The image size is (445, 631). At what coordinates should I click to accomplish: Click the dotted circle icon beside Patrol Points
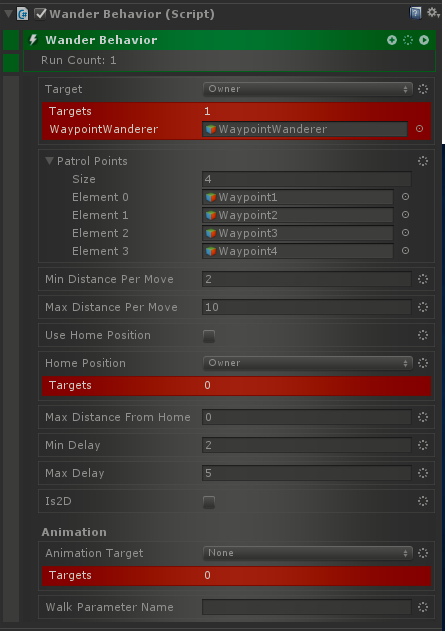423,161
